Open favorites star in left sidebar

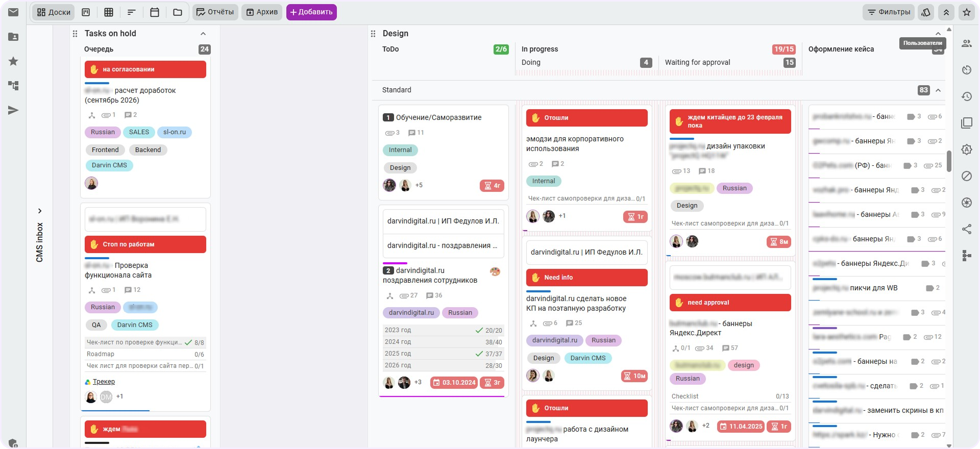click(13, 61)
